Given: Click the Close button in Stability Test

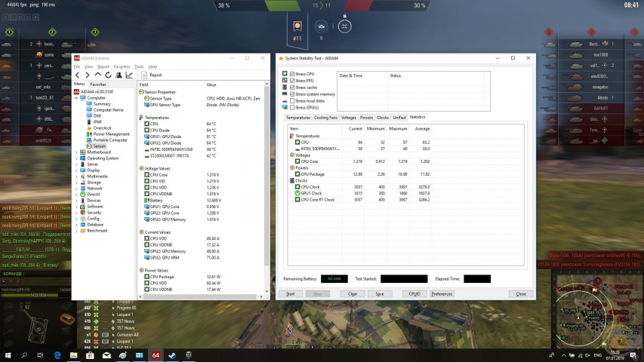Looking at the screenshot, I should (521, 294).
